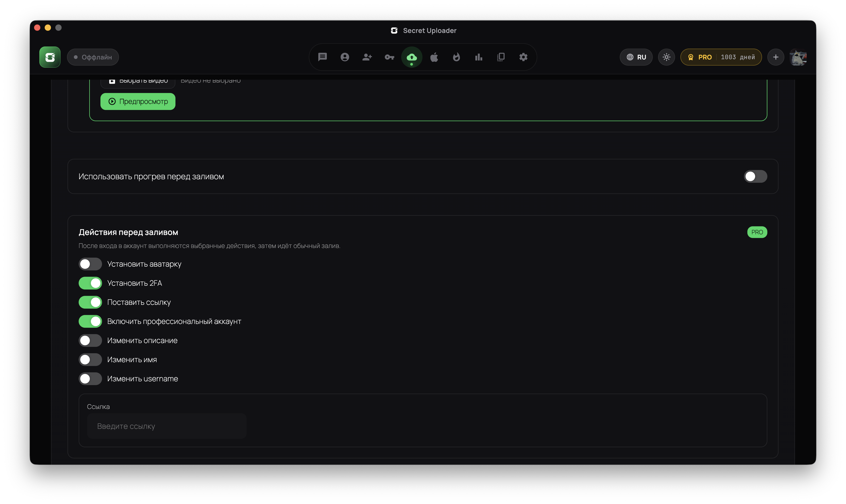Click the red window close button

point(37,28)
